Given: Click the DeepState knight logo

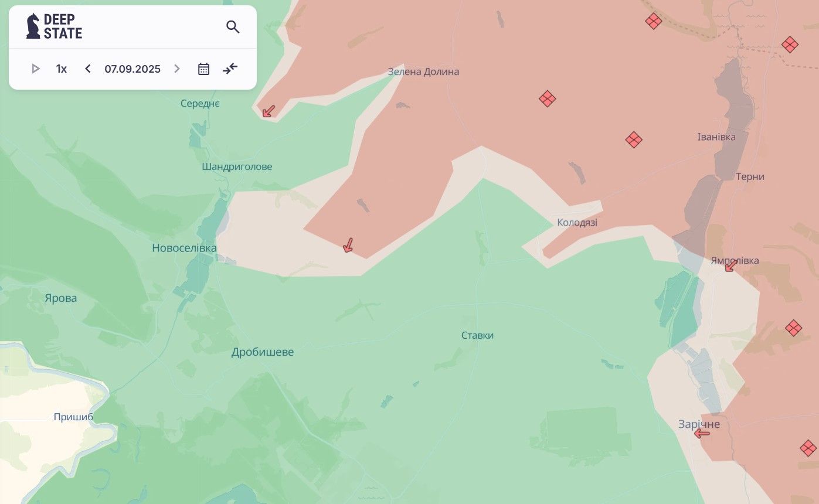Looking at the screenshot, I should pos(33,26).
